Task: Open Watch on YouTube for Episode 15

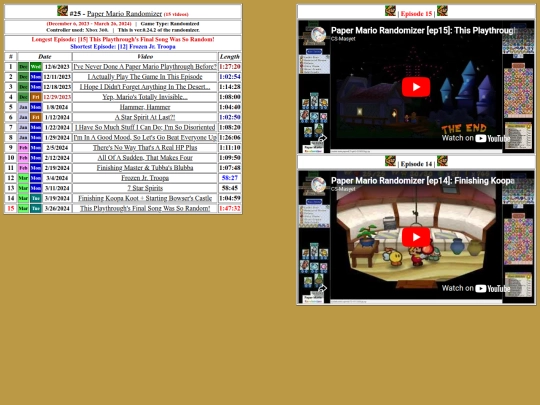Action: point(476,138)
